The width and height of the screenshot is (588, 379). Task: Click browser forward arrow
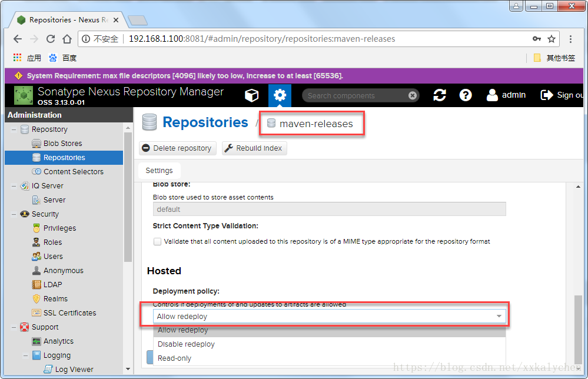tap(34, 39)
